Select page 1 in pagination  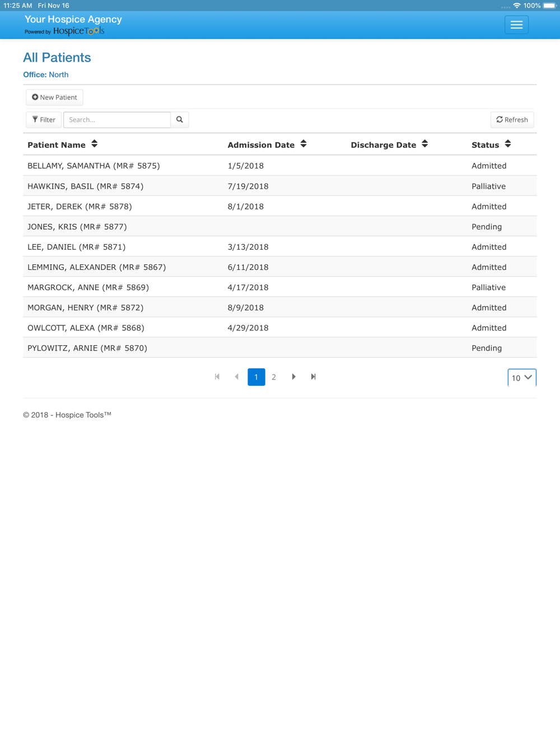(256, 377)
